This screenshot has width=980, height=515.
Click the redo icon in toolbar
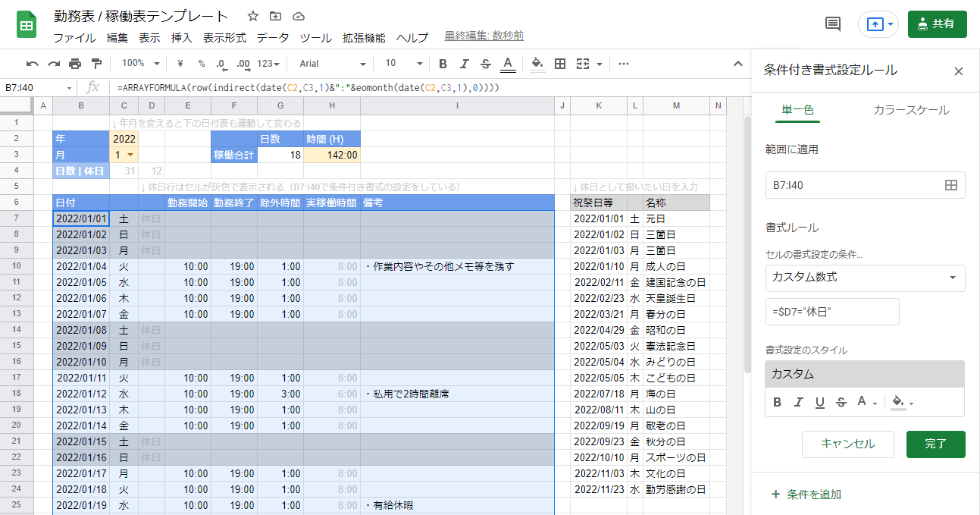pos(54,64)
